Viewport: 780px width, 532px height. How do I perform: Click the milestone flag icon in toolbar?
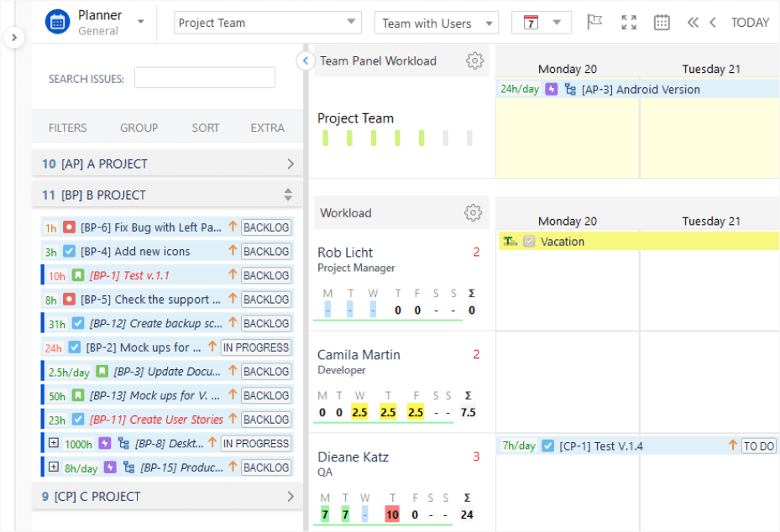[x=595, y=23]
